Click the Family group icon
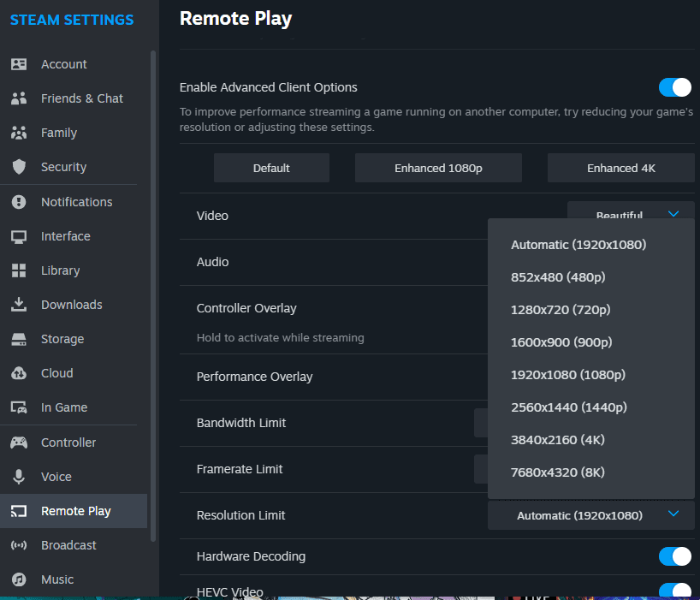The height and width of the screenshot is (600, 700). [19, 133]
